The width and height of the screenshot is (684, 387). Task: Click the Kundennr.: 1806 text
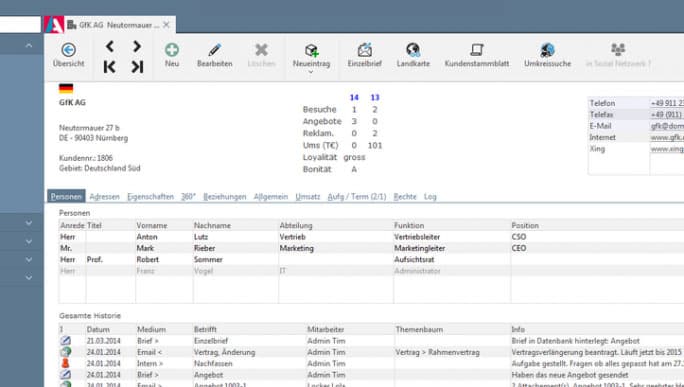click(86, 158)
